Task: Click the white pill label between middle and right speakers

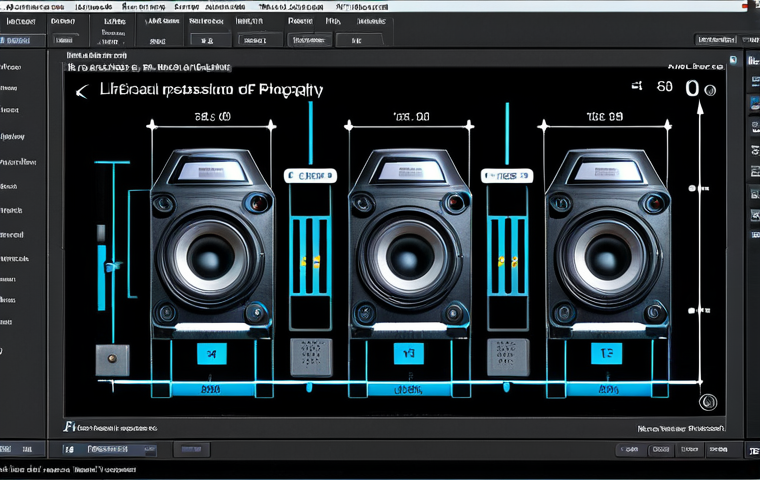Action: click(507, 176)
